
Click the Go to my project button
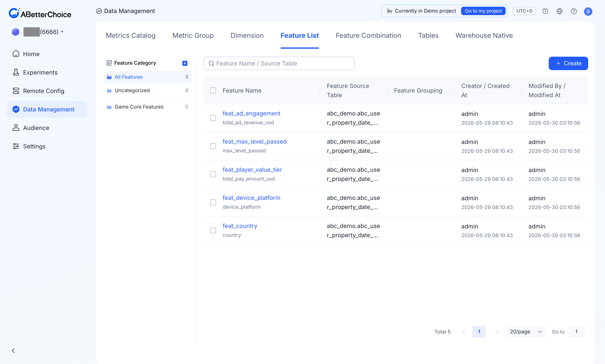(483, 11)
